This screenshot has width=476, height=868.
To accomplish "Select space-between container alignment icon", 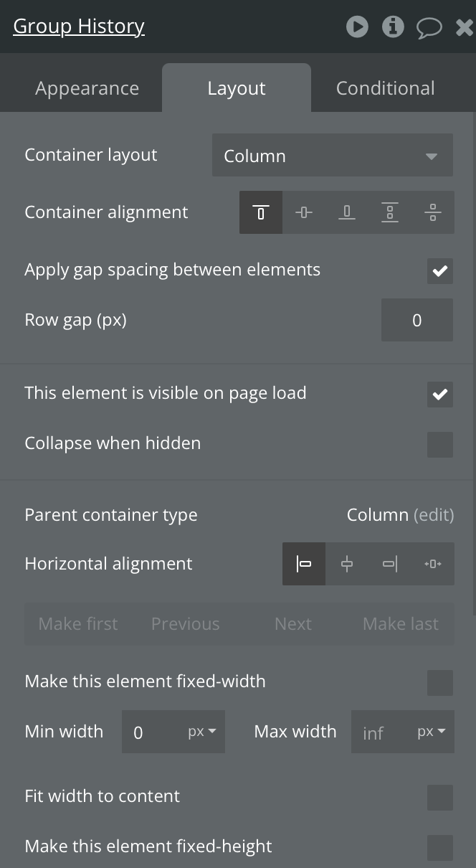I will [390, 212].
